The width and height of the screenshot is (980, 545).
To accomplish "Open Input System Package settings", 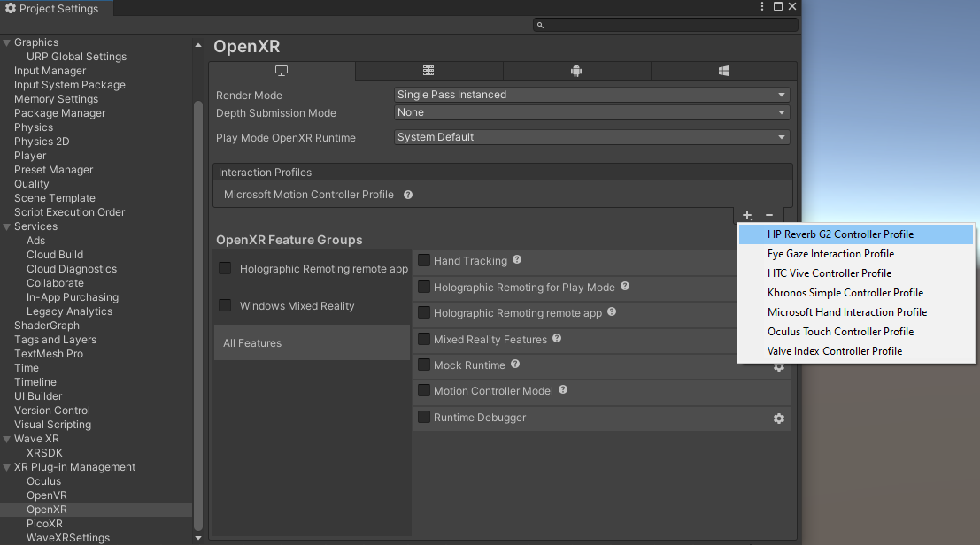I will pyautogui.click(x=70, y=85).
